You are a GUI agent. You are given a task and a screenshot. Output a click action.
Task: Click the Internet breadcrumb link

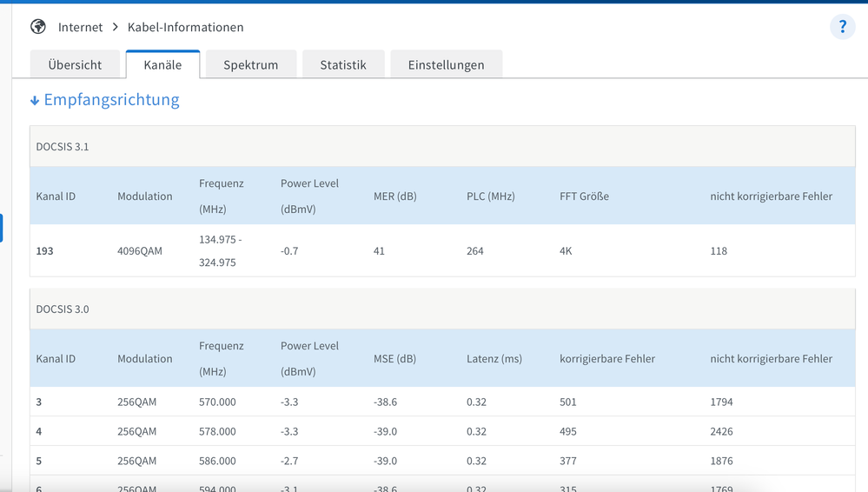[80, 27]
